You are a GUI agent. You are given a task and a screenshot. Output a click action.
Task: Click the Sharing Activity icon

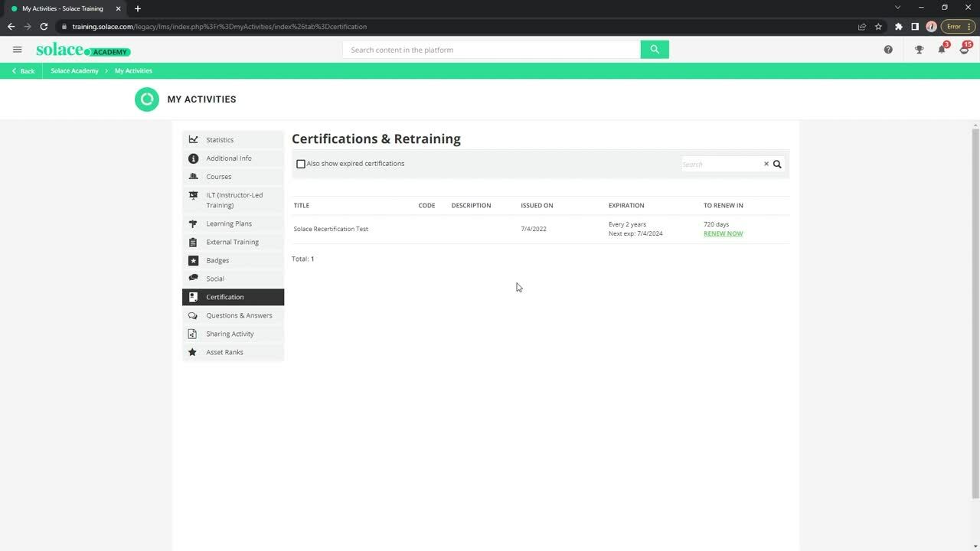pos(193,334)
